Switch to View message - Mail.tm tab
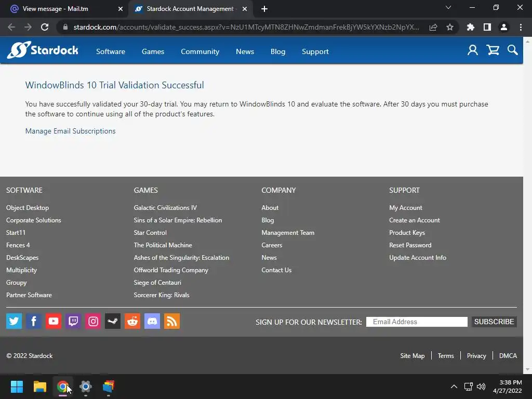This screenshot has height=399, width=532. [x=55, y=9]
